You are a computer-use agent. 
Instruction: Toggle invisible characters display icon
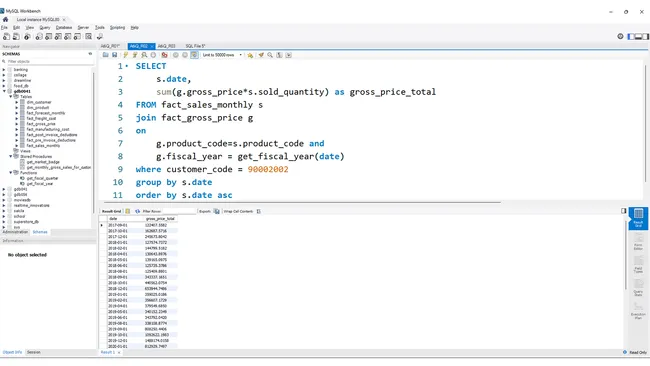(x=279, y=55)
